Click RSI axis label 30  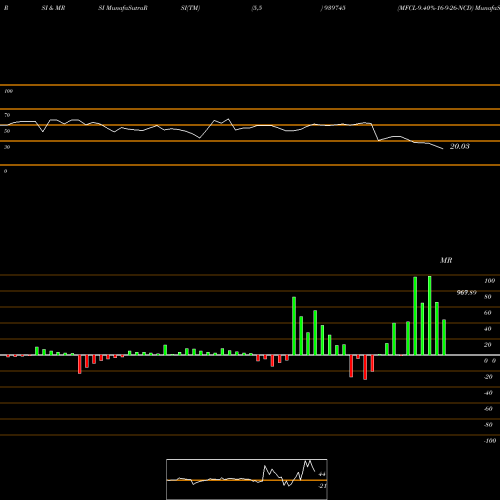click(x=7, y=147)
